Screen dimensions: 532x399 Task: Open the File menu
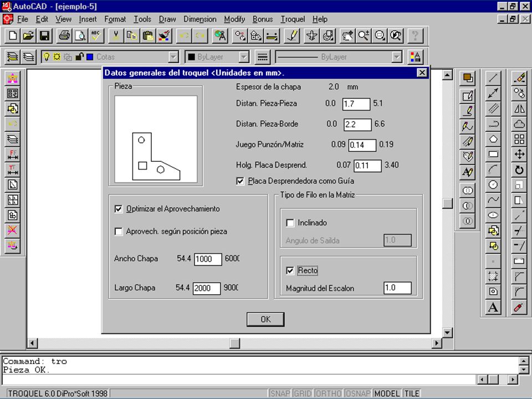point(22,19)
